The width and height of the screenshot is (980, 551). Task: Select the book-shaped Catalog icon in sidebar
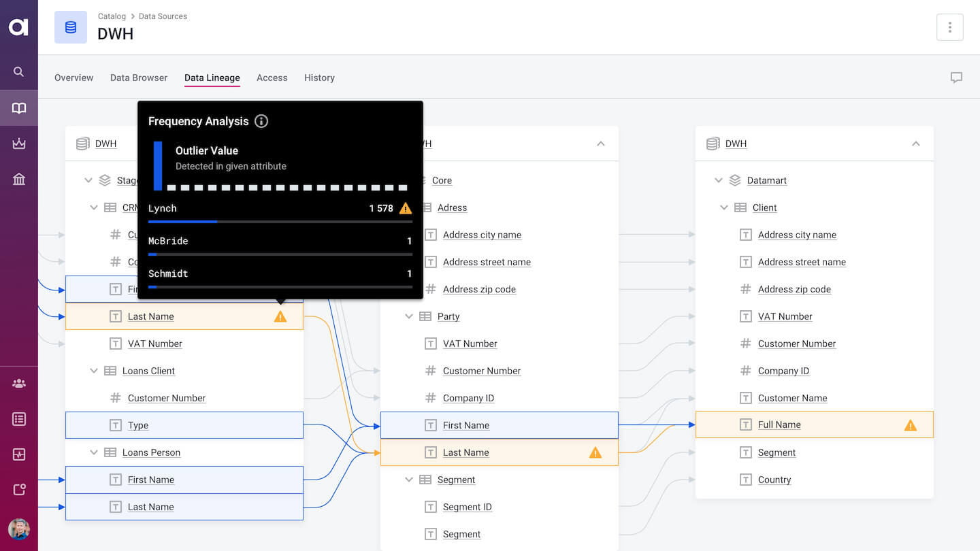click(18, 107)
